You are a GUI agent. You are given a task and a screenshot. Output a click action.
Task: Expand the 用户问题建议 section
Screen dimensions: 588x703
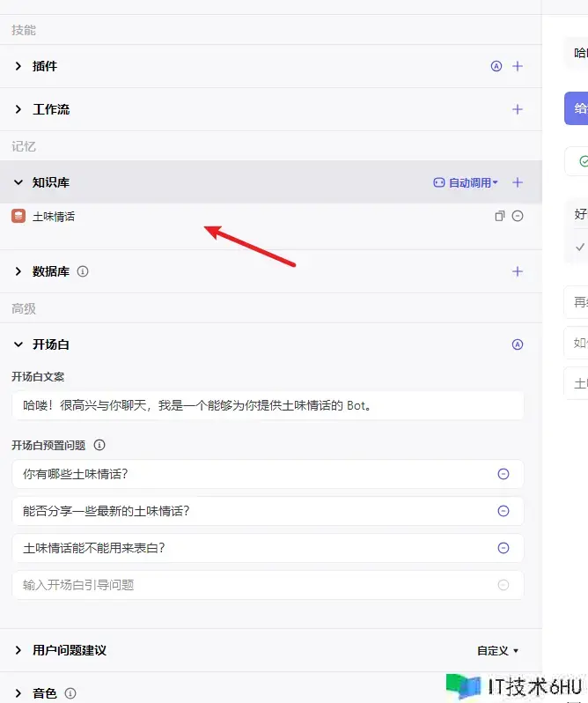point(18,650)
